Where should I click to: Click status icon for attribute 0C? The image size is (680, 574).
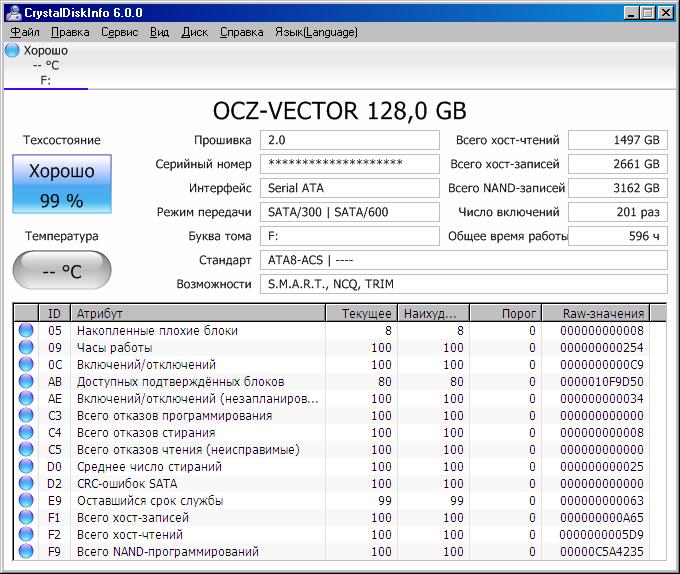click(26, 364)
